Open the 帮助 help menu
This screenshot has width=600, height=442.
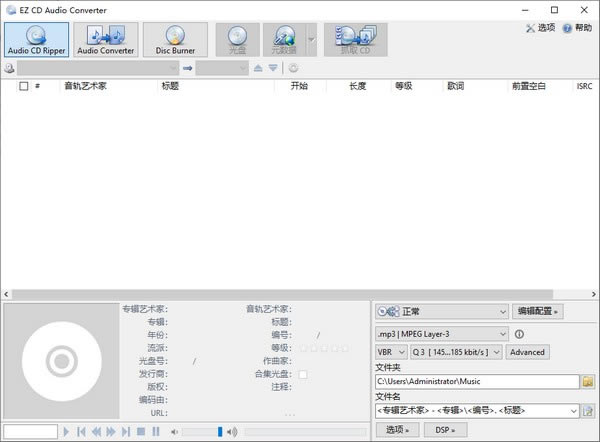pos(577,28)
